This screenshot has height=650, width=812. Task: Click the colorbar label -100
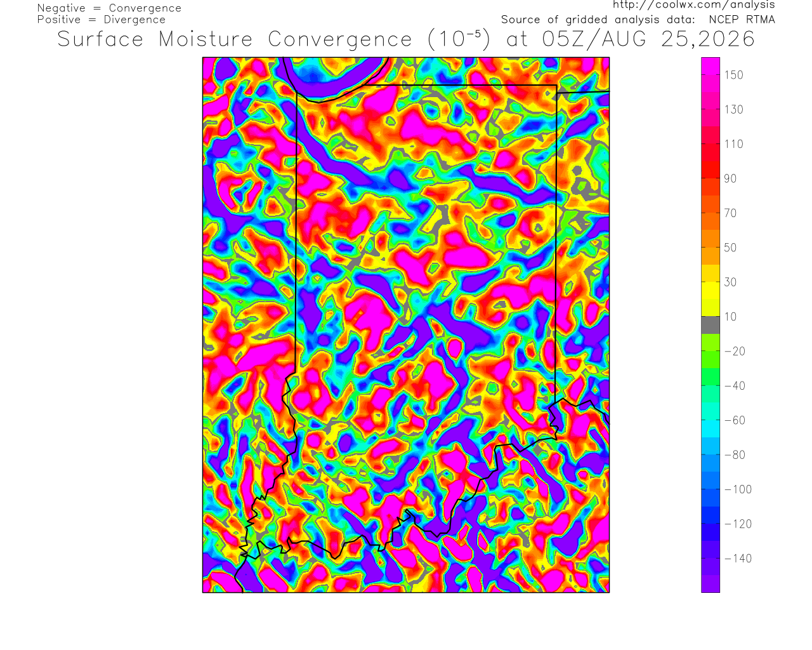click(738, 489)
